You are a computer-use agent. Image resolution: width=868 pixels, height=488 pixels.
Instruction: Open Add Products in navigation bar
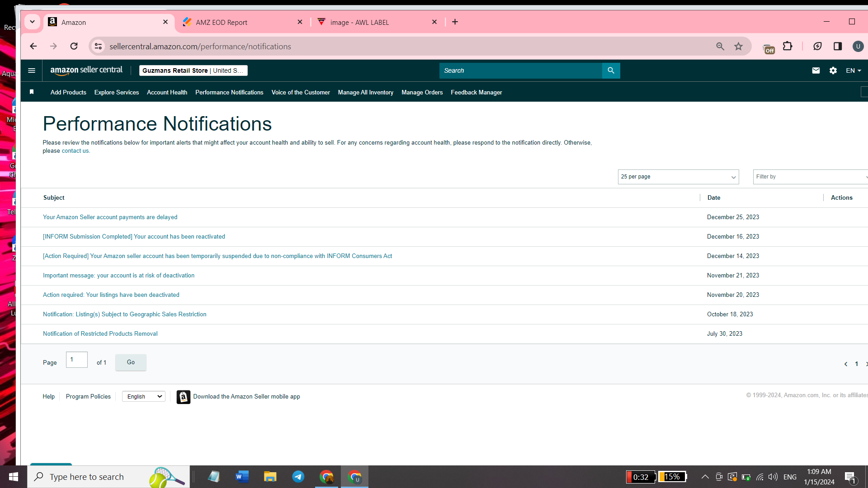coord(68,92)
